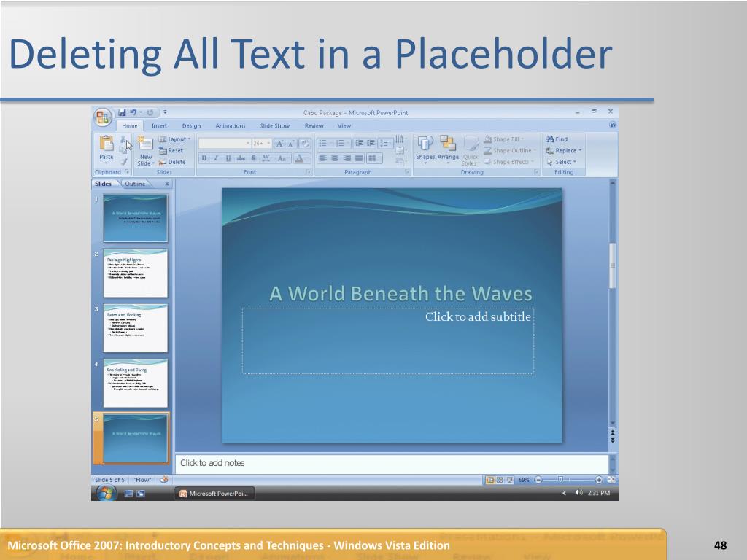Open PowerPoint Help question mark
747x560 pixels.
coord(613,125)
